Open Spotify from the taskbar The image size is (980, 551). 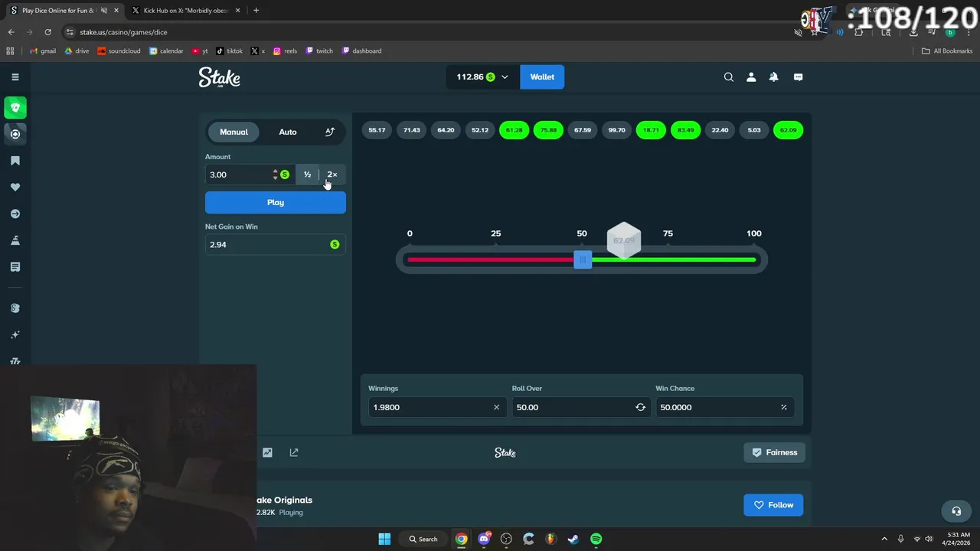pyautogui.click(x=596, y=539)
